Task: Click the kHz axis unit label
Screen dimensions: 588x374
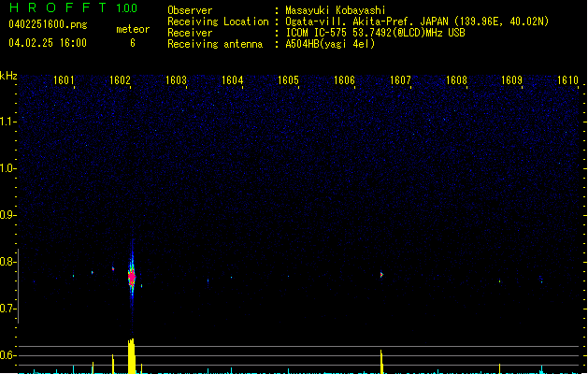Action: click(x=8, y=76)
